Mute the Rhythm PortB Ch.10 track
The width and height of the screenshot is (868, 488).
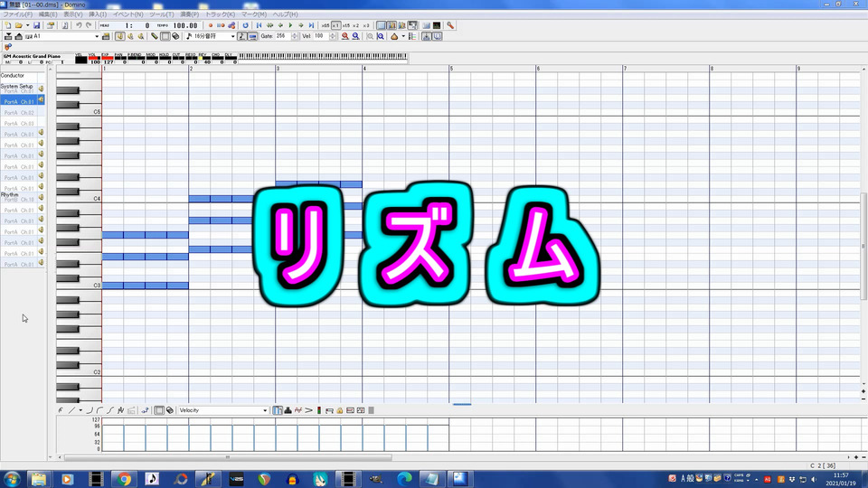click(x=41, y=197)
